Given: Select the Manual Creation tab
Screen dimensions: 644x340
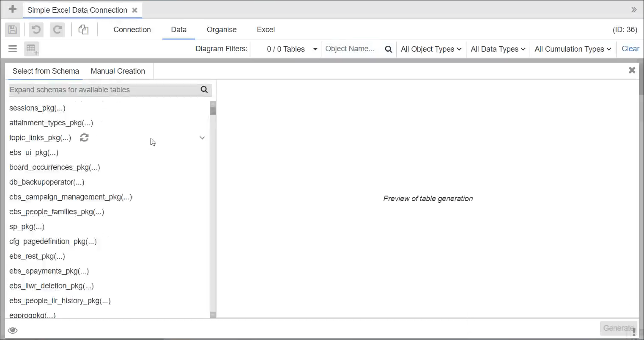Looking at the screenshot, I should [x=118, y=71].
